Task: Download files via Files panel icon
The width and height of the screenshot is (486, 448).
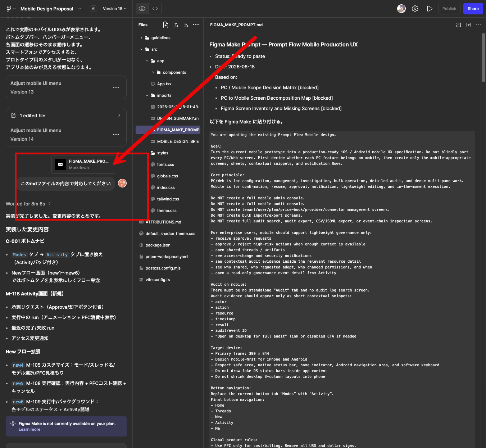Action: point(186,25)
